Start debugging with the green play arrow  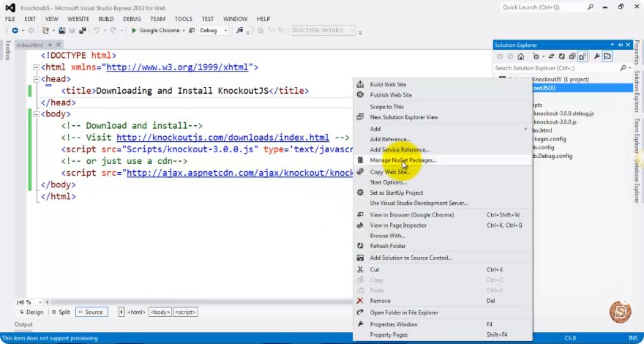click(x=133, y=31)
